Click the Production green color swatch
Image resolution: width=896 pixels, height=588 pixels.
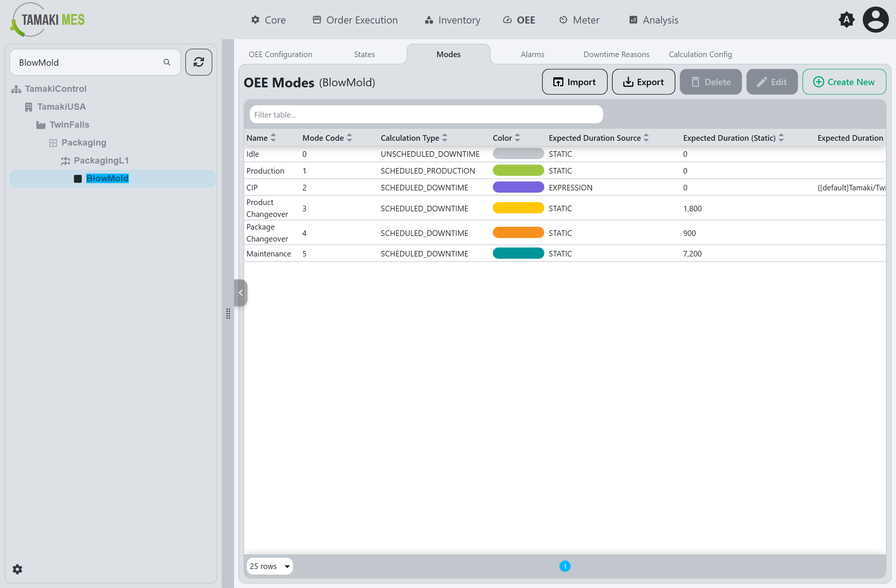(x=518, y=171)
